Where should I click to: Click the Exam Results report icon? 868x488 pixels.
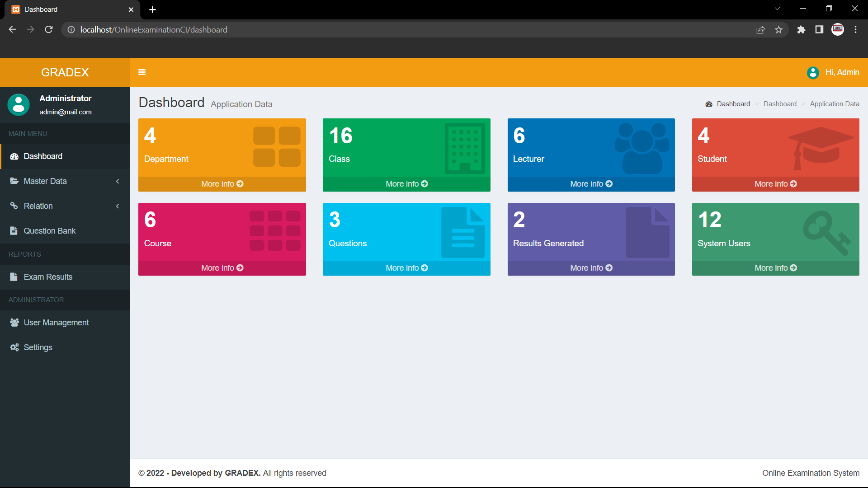click(x=14, y=277)
